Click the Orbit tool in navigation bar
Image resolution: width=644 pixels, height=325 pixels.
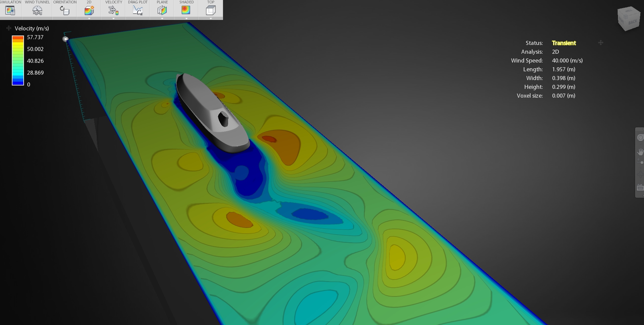click(x=640, y=175)
